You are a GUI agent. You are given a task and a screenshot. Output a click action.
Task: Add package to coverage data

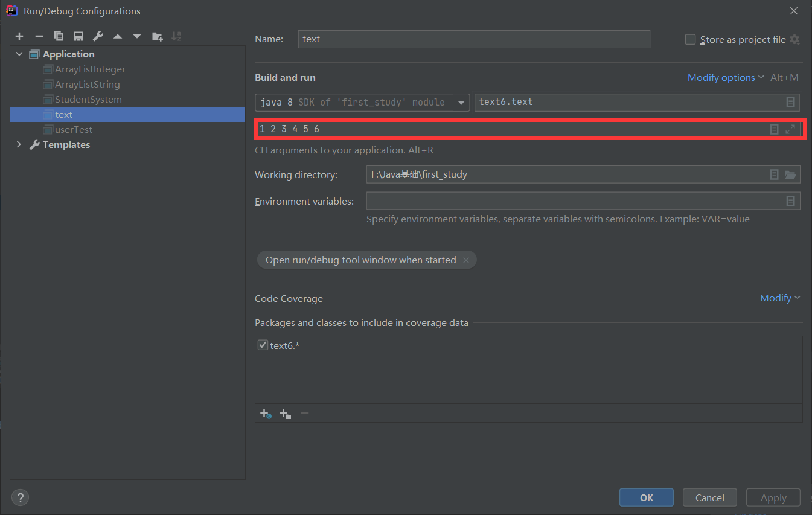[285, 414]
